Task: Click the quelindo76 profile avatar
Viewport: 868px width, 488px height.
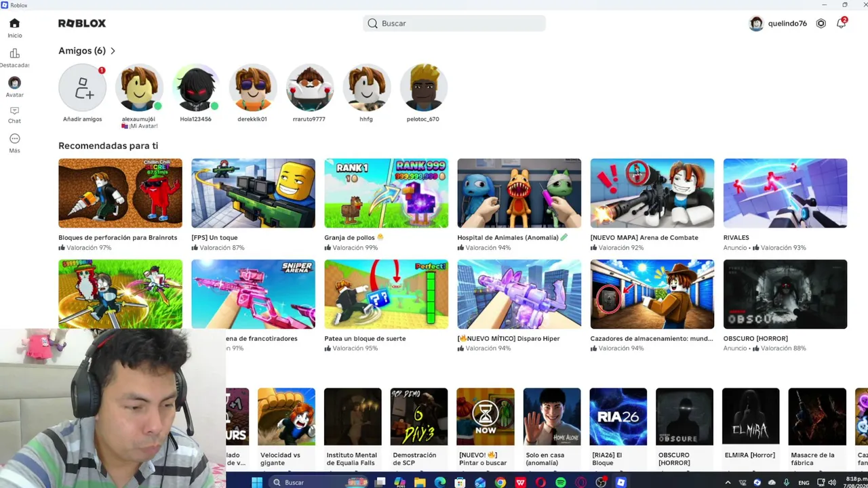Action: [x=756, y=23]
